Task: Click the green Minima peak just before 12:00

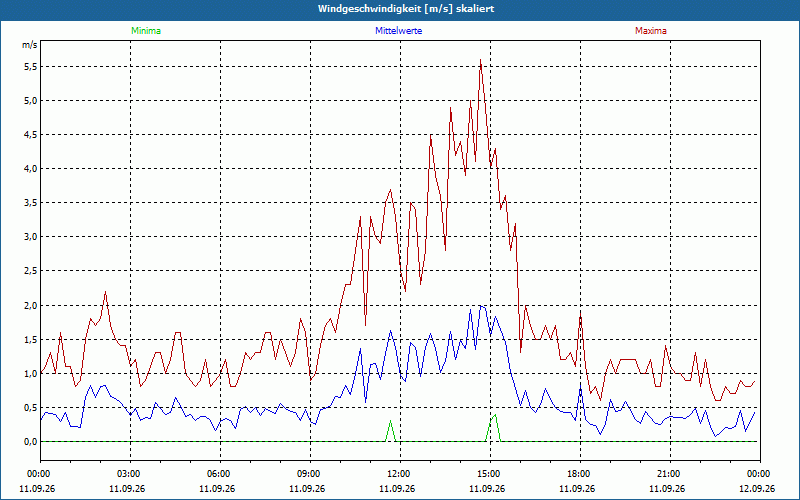Action: coord(390,421)
